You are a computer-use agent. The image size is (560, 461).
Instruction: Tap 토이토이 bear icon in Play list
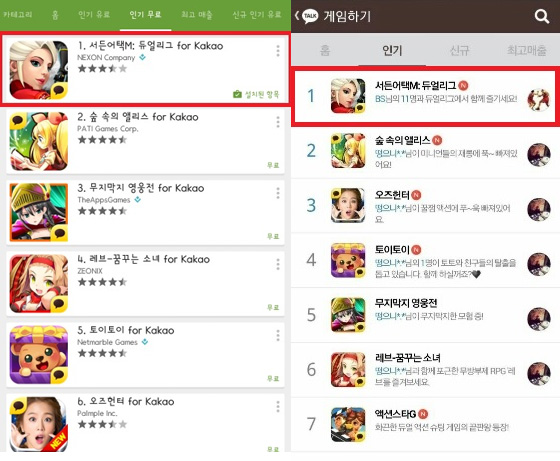[39, 355]
